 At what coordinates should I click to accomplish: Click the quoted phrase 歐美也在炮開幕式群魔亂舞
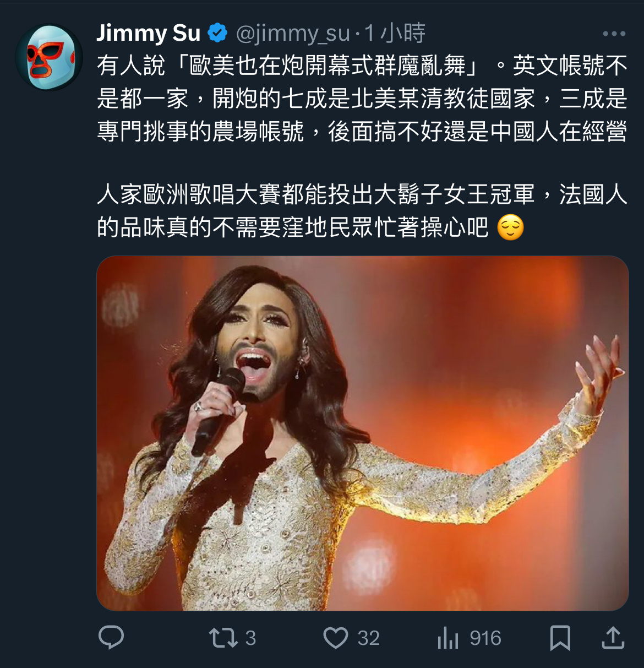pyautogui.click(x=328, y=66)
